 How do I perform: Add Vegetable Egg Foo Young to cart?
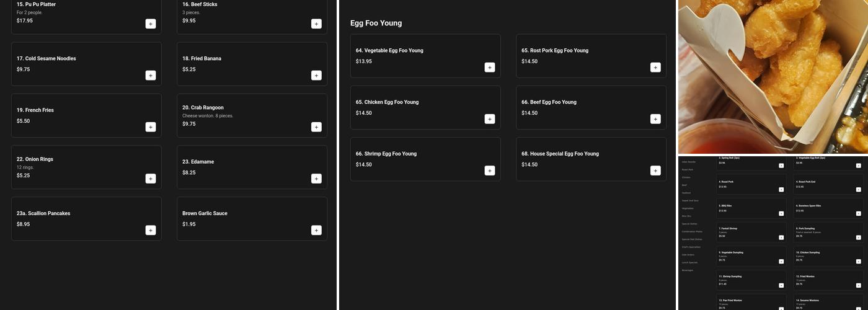click(x=490, y=68)
